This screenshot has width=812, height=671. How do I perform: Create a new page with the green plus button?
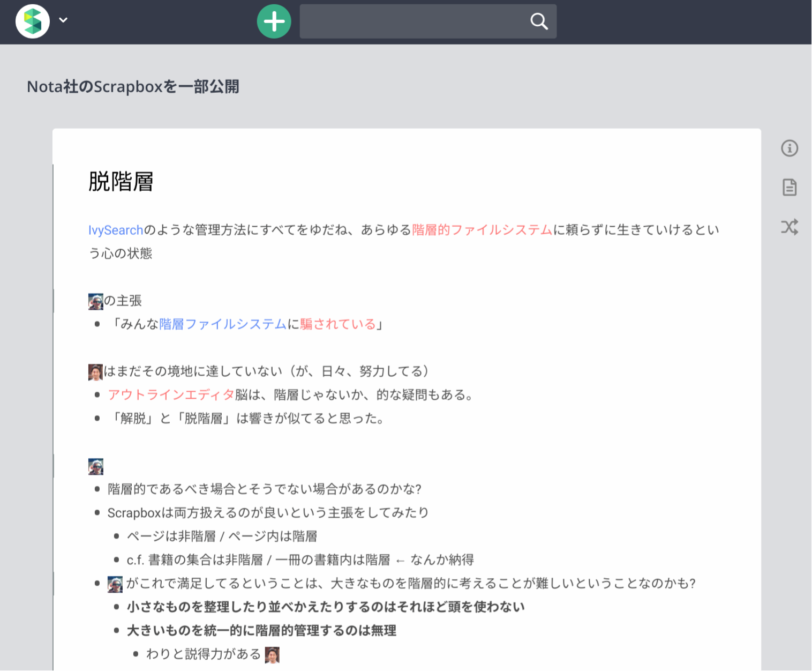click(274, 21)
